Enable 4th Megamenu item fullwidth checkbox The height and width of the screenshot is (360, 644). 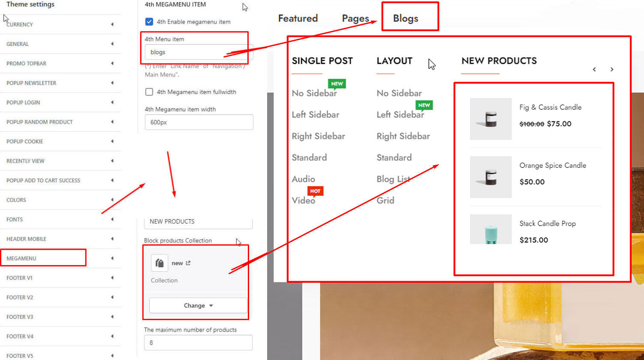click(149, 92)
